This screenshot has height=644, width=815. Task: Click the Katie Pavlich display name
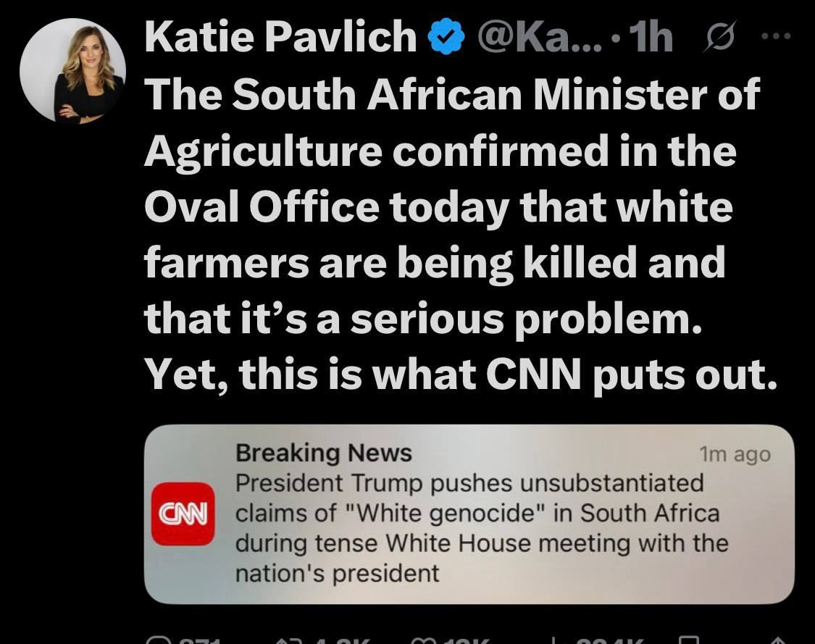click(x=281, y=39)
